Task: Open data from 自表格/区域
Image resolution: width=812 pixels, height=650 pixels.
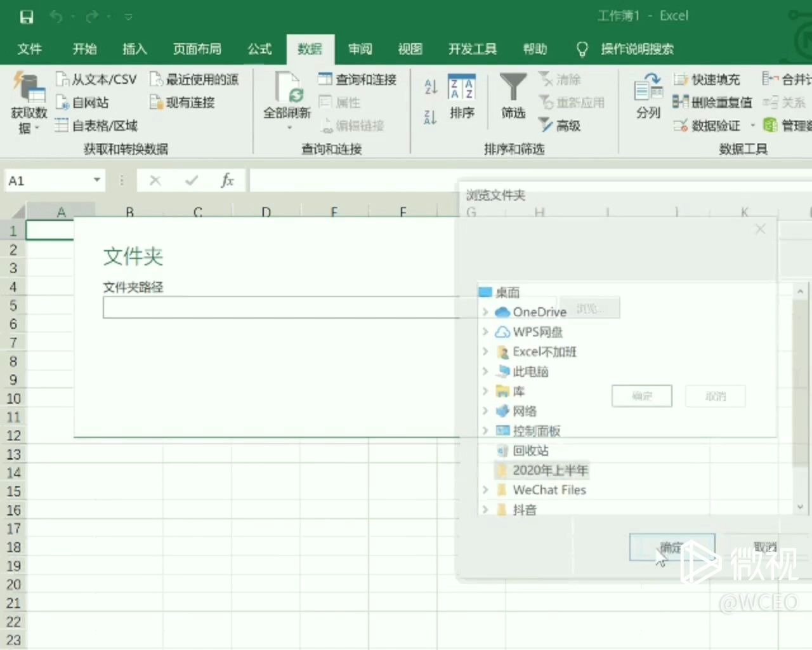Action: 63,126
